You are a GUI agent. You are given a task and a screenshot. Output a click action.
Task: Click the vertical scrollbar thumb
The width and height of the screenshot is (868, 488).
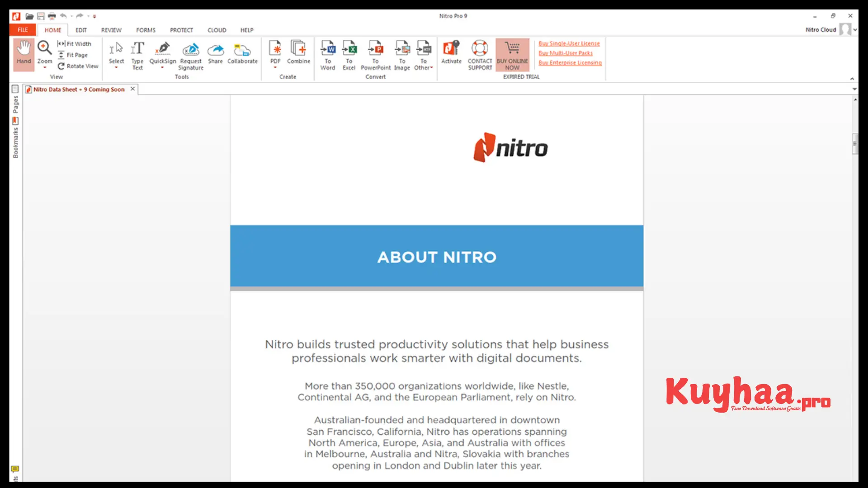pyautogui.click(x=855, y=144)
